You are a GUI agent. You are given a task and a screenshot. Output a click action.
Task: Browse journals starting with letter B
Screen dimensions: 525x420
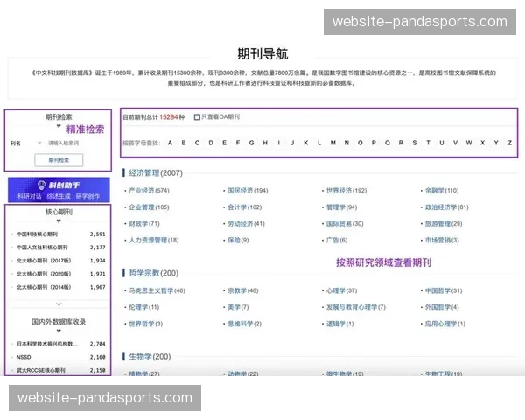tap(184, 143)
